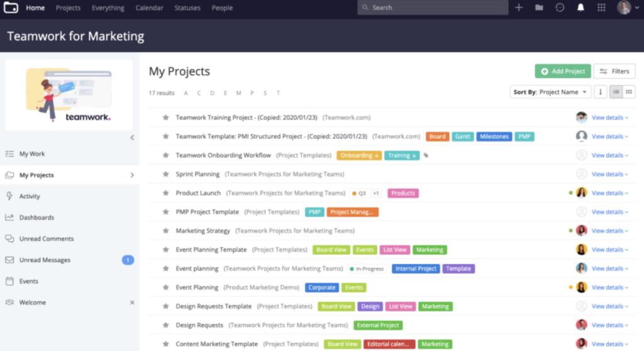Screen dimensions: 644x351
Task: Remove the Training tag
Action: (x=414, y=156)
